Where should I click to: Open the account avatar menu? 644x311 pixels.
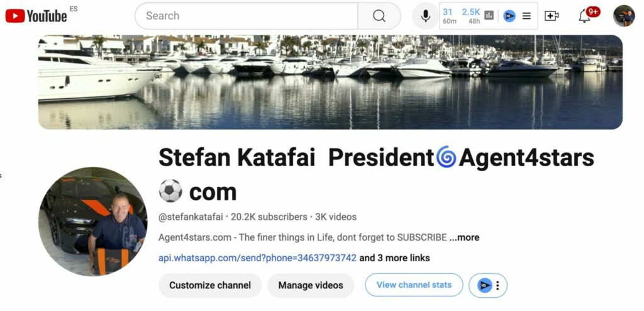pyautogui.click(x=624, y=16)
